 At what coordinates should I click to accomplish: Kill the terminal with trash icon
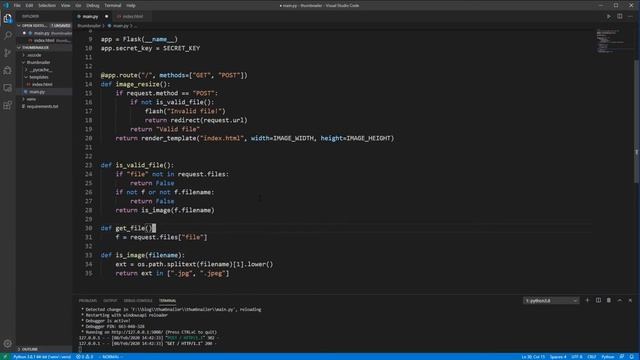pos(609,300)
